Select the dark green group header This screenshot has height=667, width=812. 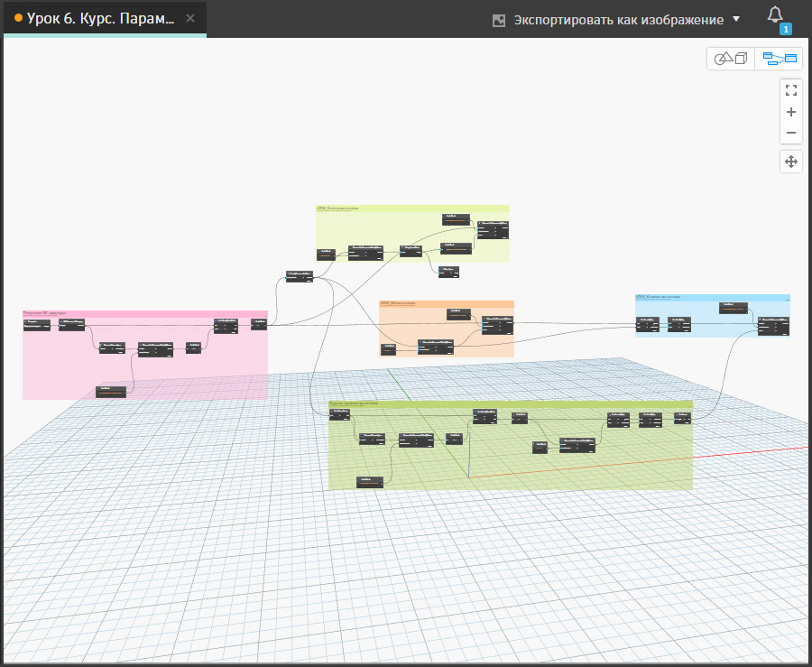coord(510,403)
